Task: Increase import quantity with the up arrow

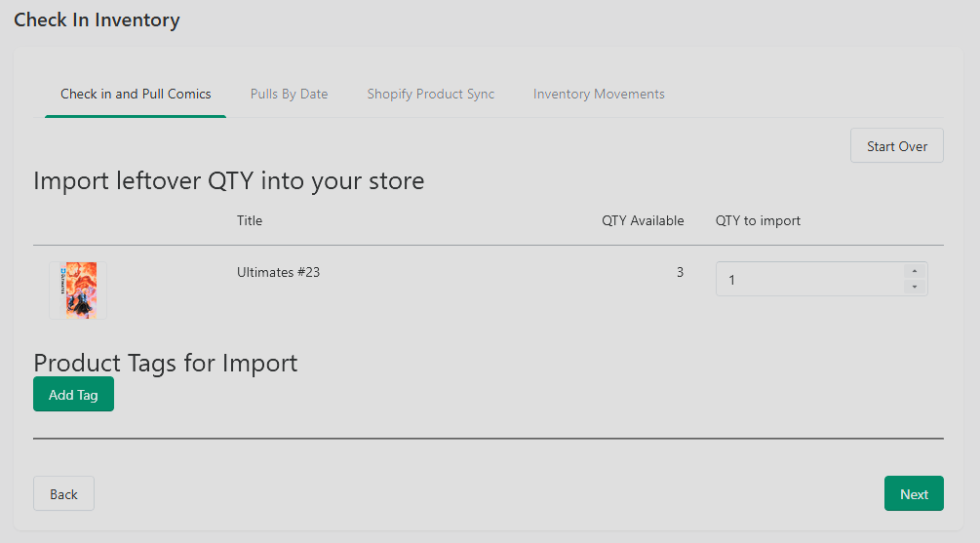Action: pos(915,271)
